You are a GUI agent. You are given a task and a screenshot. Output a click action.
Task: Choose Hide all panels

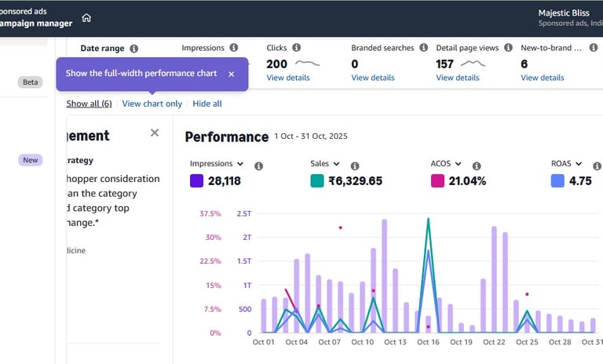207,104
